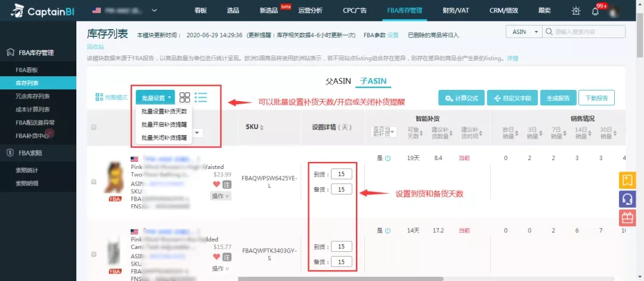Click the CaptainBI logo
The width and height of the screenshot is (644, 281).
tap(43, 11)
